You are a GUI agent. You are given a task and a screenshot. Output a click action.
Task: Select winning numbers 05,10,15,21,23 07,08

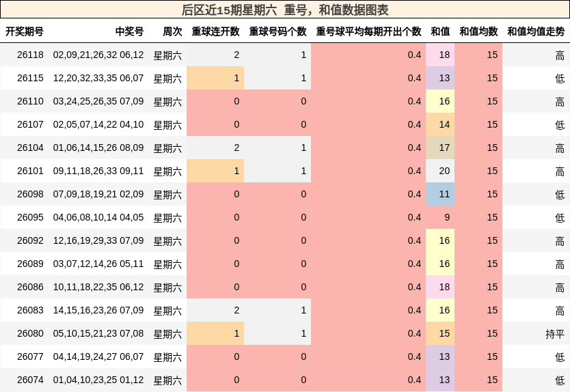pos(98,334)
